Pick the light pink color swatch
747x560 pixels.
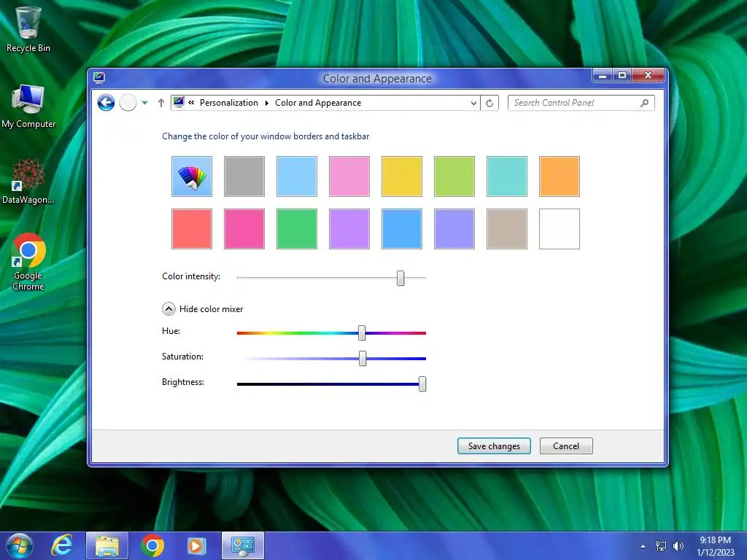pos(349,176)
